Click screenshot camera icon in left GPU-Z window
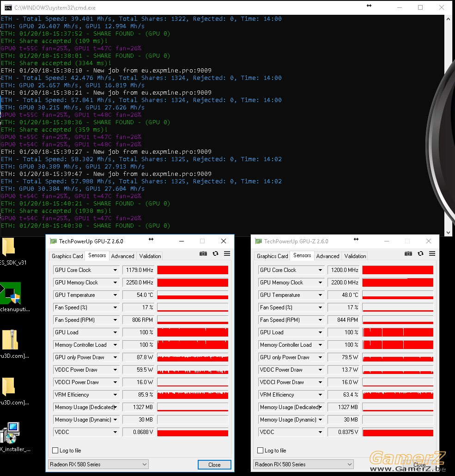This screenshot has height=476, width=455. click(203, 253)
